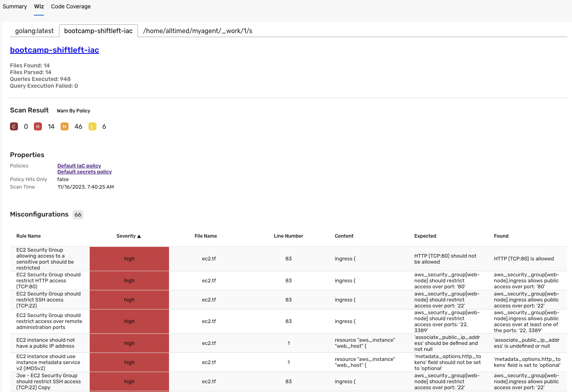Click line number 83 for the SSH access rule

click(288, 299)
